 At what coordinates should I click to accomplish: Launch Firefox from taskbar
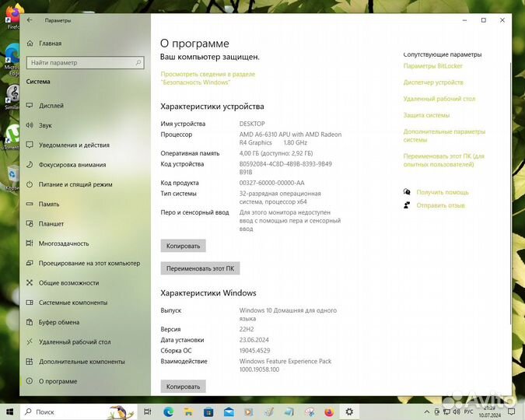(329, 411)
